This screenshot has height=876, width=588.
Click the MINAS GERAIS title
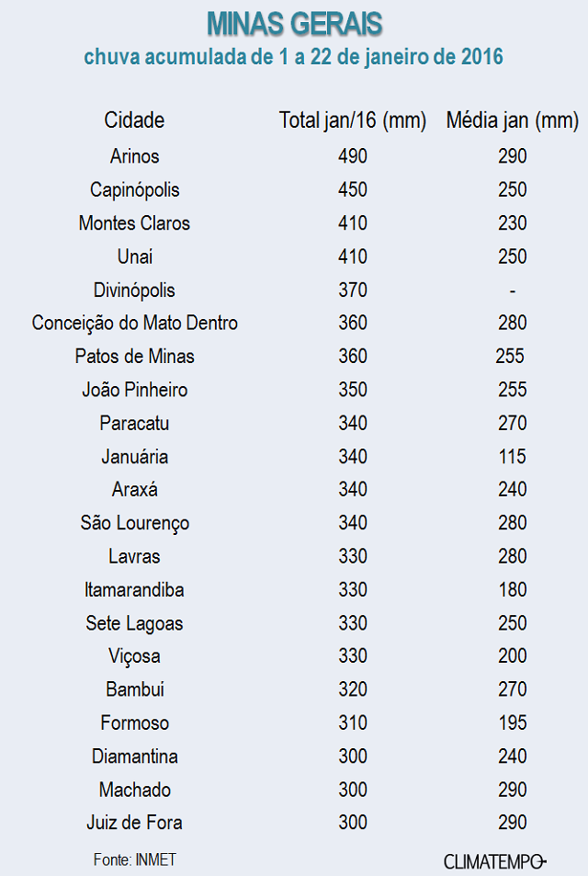click(294, 24)
